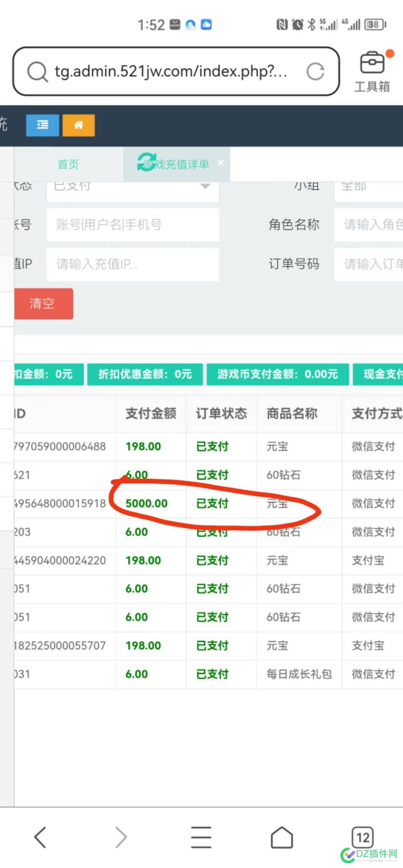Click the address bar URL text
The width and height of the screenshot is (403, 868).
click(x=171, y=71)
